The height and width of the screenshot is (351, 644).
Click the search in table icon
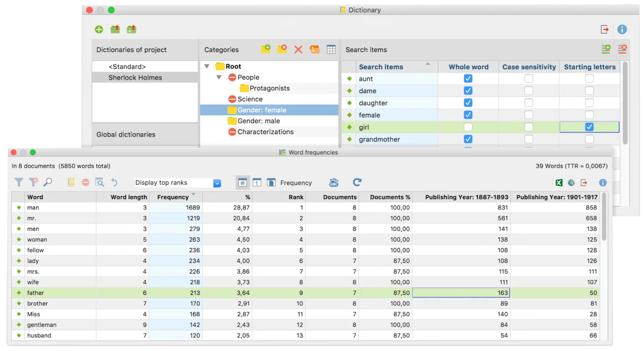99,182
